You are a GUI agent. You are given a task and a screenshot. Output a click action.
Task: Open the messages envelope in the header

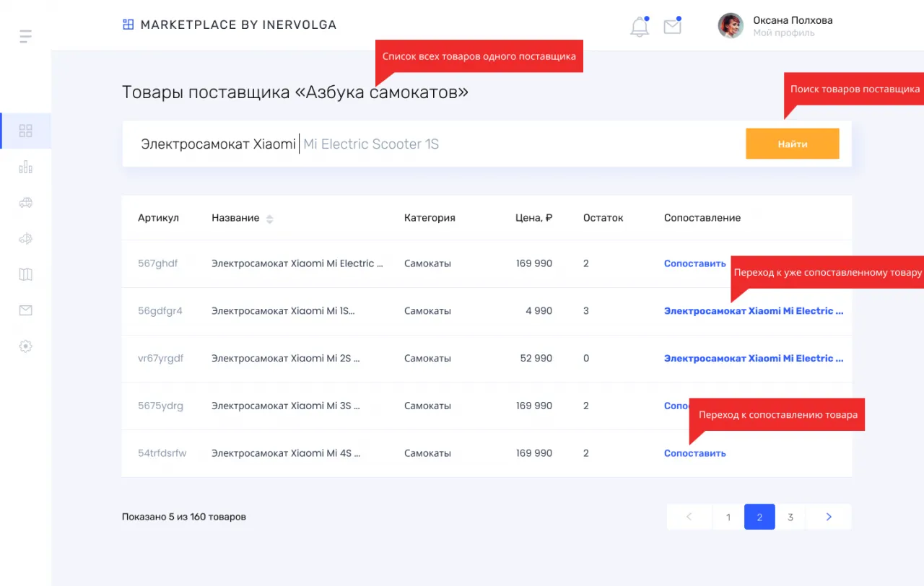click(672, 25)
